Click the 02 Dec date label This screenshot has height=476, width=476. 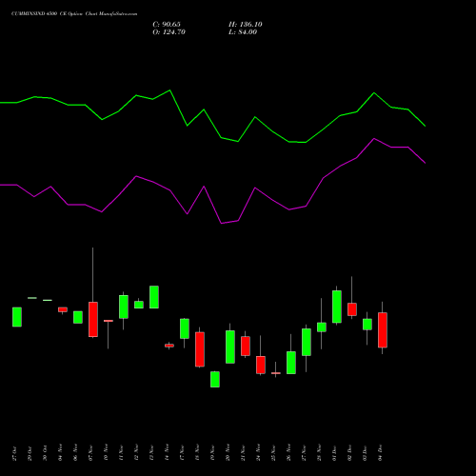[x=349, y=453]
